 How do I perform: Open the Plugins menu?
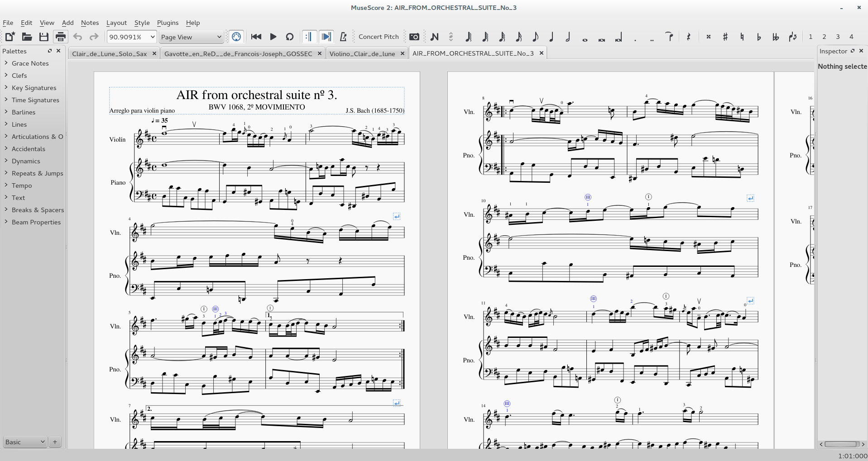click(168, 23)
